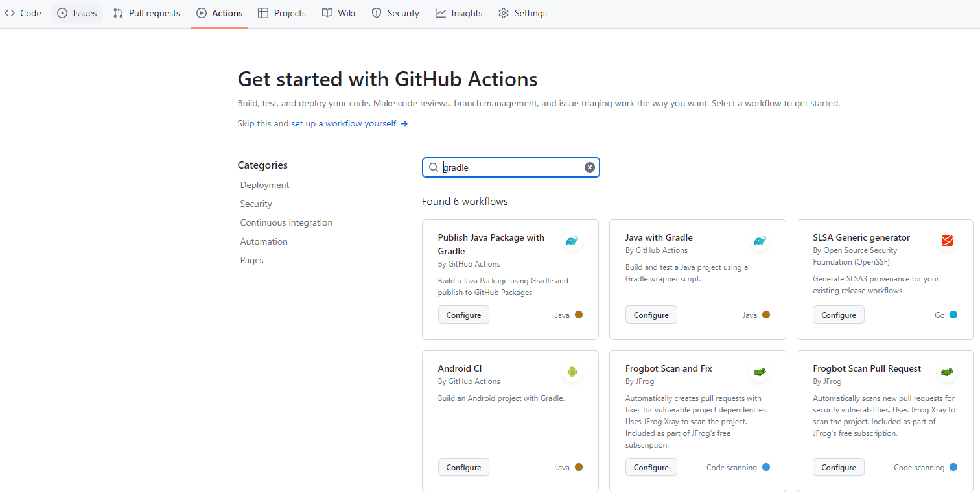Open the Wiki tab
Screen dimensions: 980x502
tap(339, 13)
